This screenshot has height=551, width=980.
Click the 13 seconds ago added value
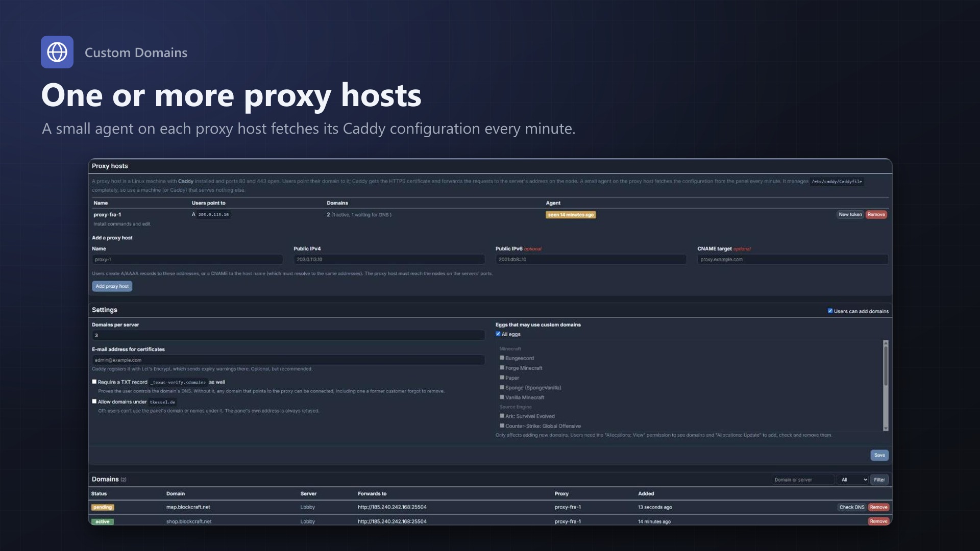[655, 507]
